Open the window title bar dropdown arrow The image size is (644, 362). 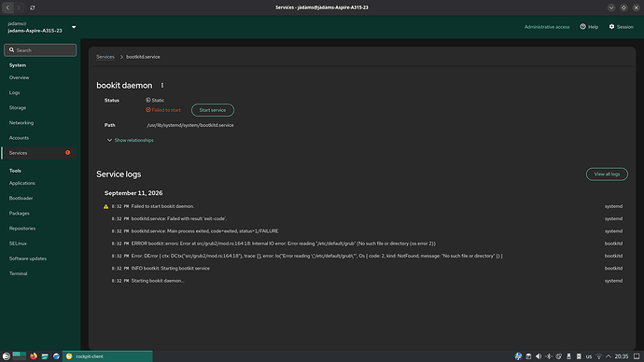[611, 7]
